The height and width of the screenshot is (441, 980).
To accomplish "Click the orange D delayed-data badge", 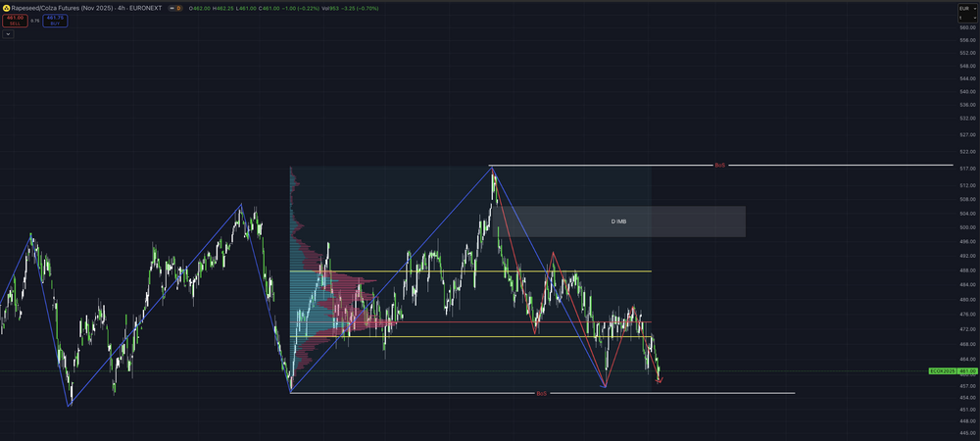I will 178,8.
